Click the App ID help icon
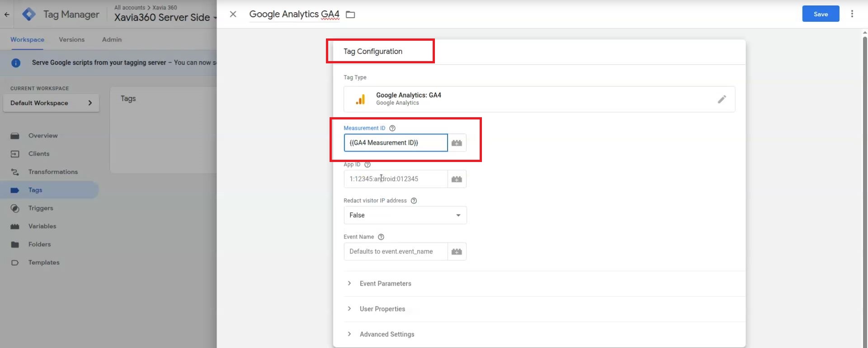868x348 pixels. [368, 164]
